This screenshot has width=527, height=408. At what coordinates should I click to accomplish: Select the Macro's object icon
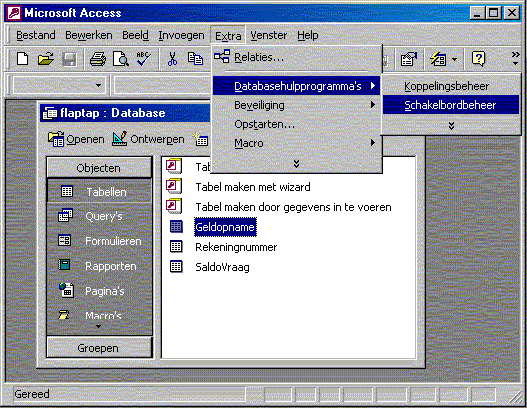(64, 315)
